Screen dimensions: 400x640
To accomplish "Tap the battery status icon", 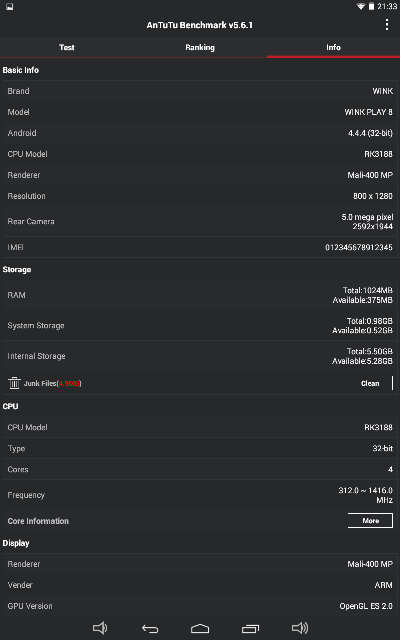I will [x=371, y=7].
